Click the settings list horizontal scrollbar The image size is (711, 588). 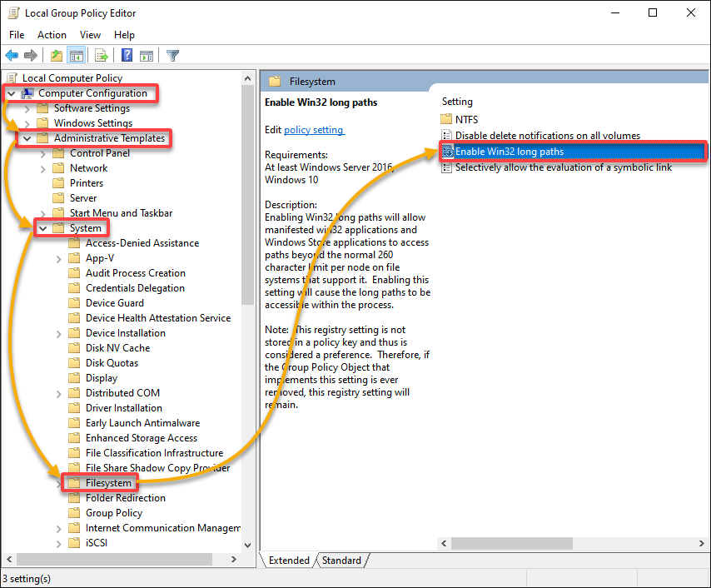[573, 543]
